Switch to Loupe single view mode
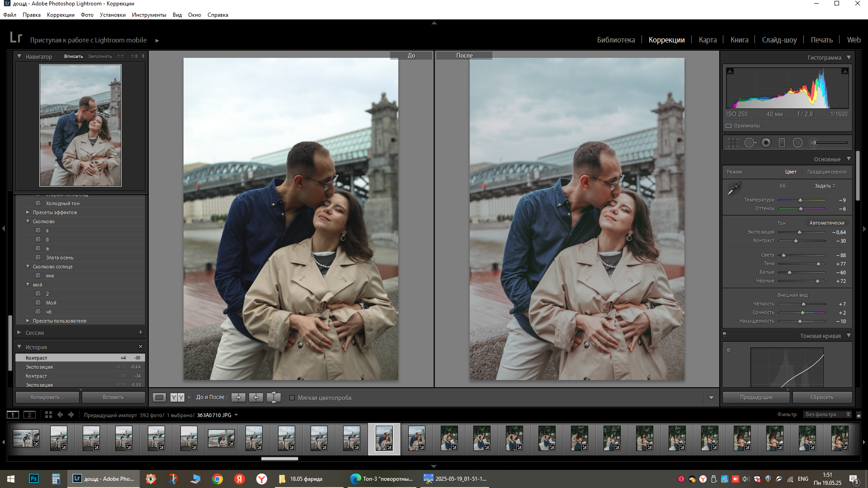The width and height of the screenshot is (868, 488). 159,397
